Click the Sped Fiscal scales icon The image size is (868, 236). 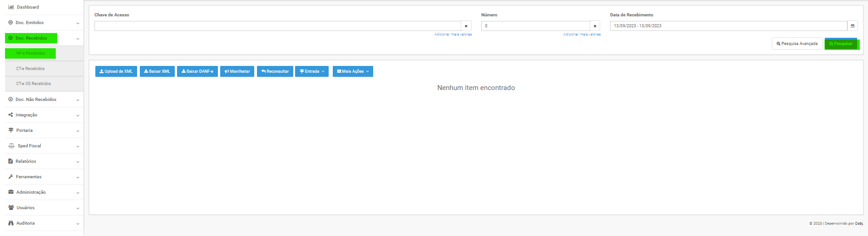pyautogui.click(x=11, y=146)
